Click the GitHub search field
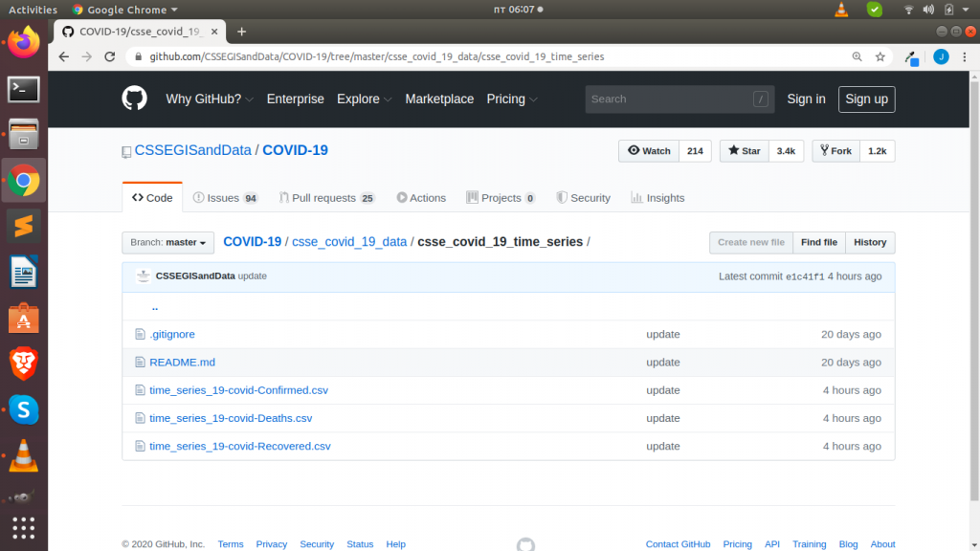The image size is (980, 551). (679, 99)
